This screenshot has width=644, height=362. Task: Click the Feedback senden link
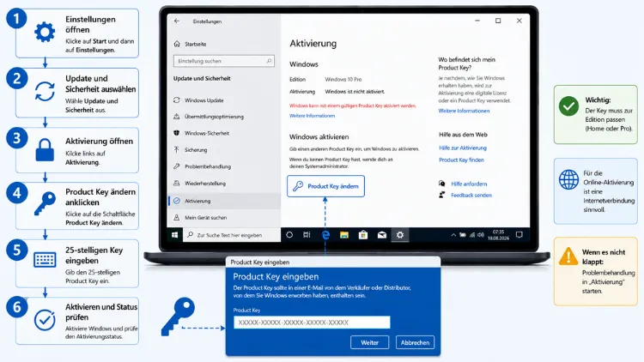point(471,195)
